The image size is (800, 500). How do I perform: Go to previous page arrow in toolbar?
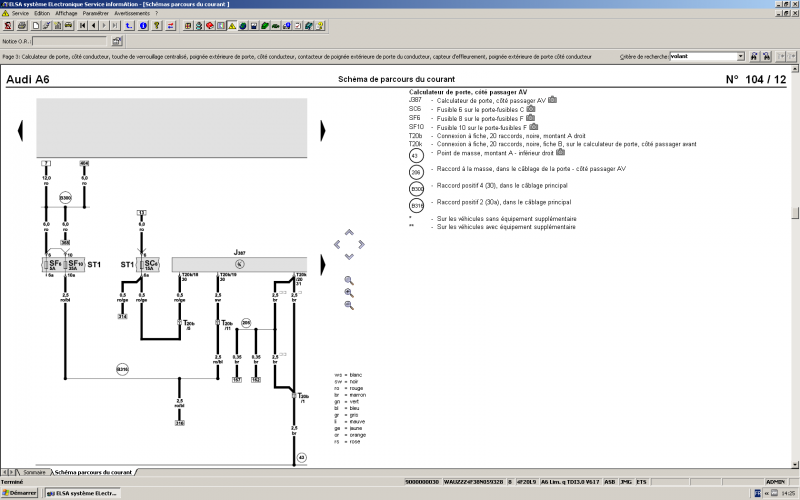pos(93,26)
